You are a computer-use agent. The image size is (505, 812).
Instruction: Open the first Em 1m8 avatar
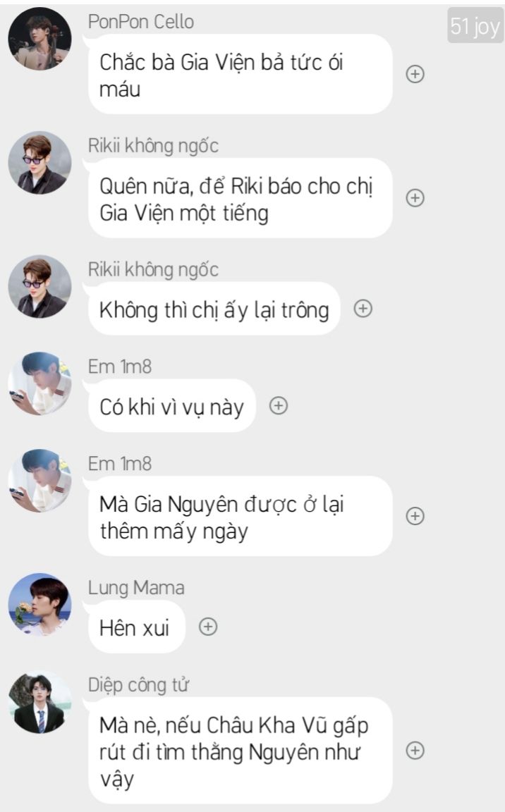(x=40, y=383)
